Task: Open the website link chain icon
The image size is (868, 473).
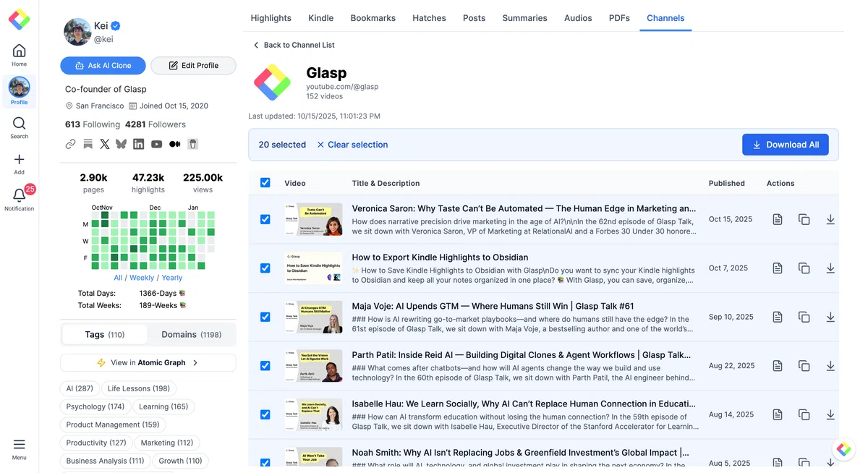Action: pyautogui.click(x=70, y=144)
